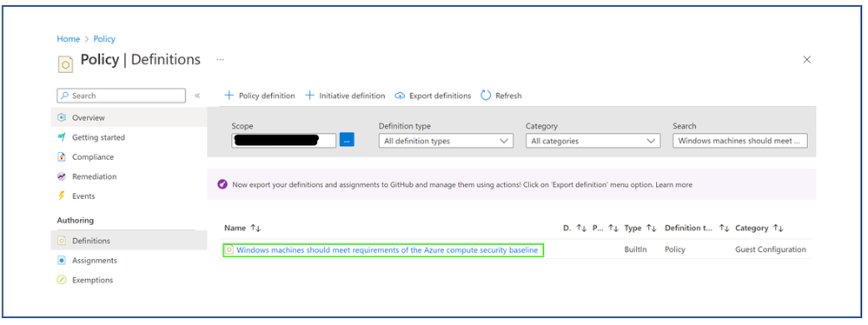Click the Learn more link in banner

[674, 185]
